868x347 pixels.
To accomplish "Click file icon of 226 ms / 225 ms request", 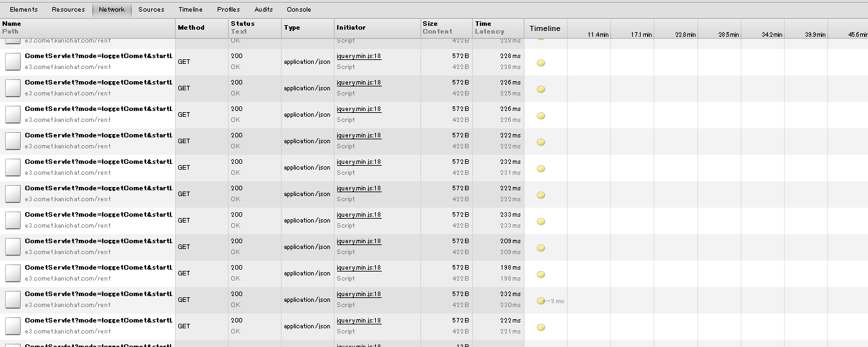I will [x=14, y=88].
